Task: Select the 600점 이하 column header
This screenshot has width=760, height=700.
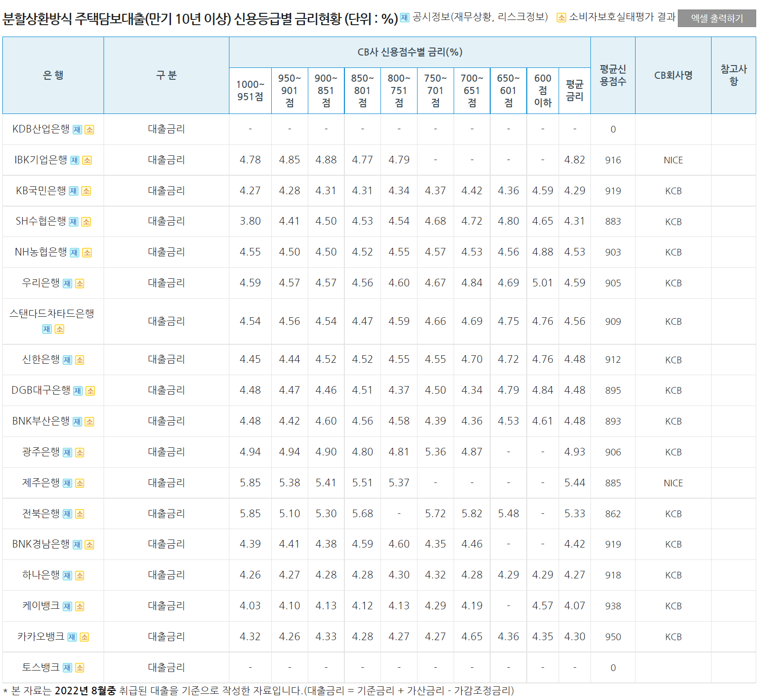Action: 543,91
